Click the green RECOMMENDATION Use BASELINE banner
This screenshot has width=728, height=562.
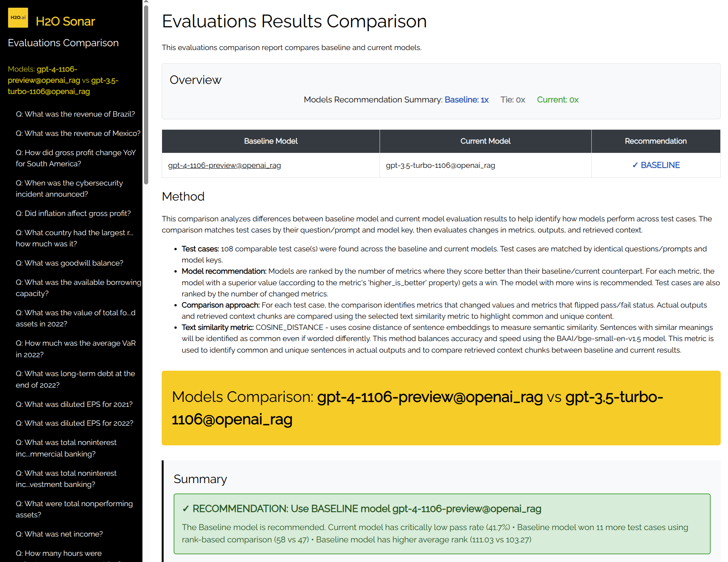tap(442, 524)
